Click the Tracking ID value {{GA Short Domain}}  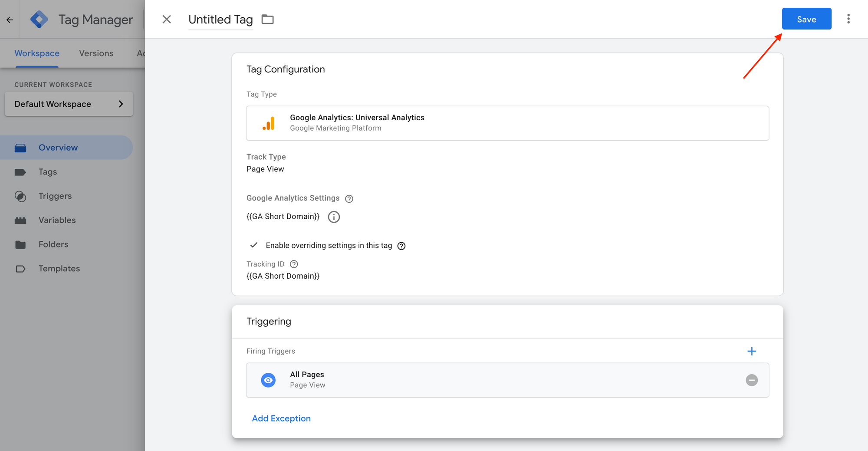click(283, 276)
